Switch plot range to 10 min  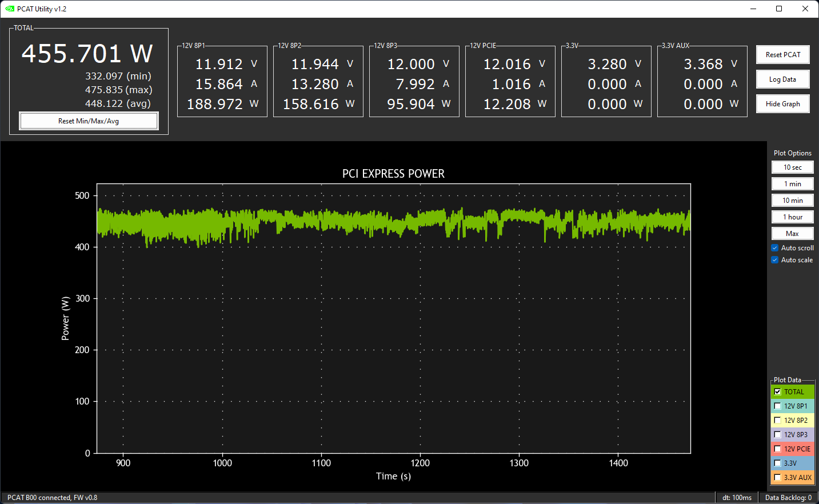(x=792, y=201)
